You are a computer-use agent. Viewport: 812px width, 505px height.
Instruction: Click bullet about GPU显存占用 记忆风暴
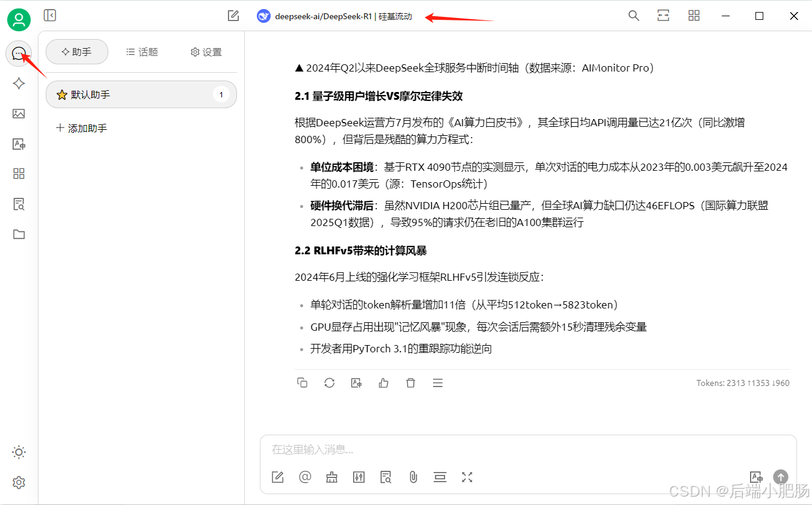[478, 327]
